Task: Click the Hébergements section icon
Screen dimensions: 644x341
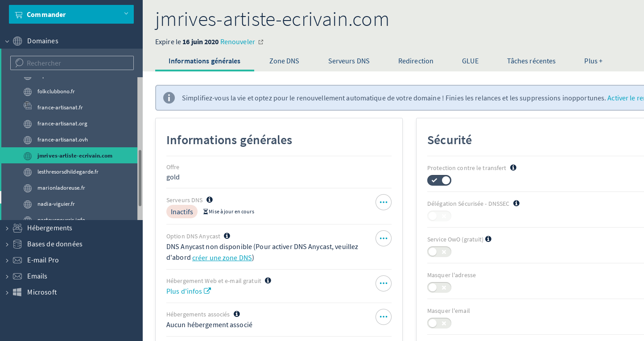Action: pos(17,228)
